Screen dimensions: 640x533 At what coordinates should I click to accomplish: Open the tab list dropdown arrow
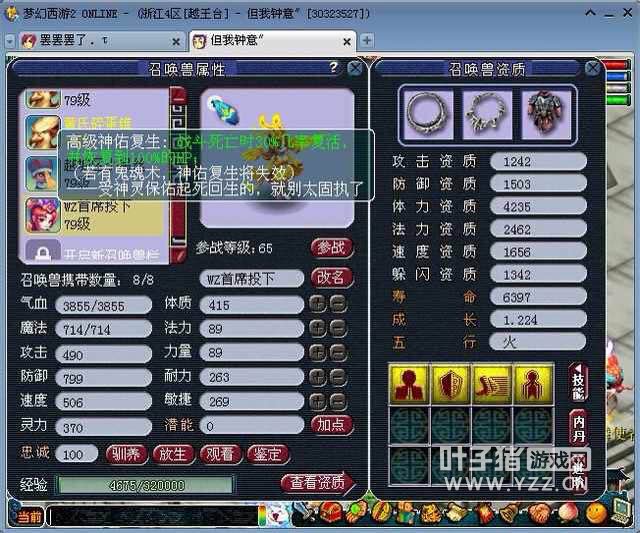(10, 41)
